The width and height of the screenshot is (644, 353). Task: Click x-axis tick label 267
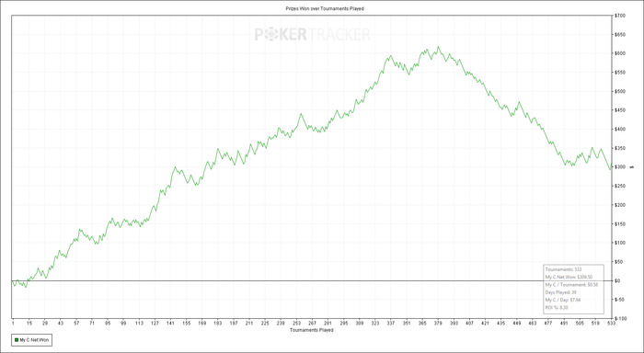tap(312, 323)
